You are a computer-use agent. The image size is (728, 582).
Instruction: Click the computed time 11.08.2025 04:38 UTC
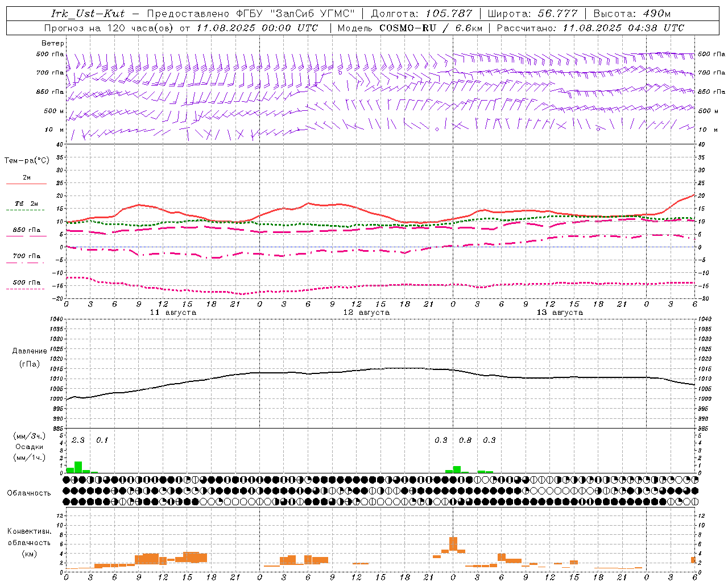click(623, 28)
